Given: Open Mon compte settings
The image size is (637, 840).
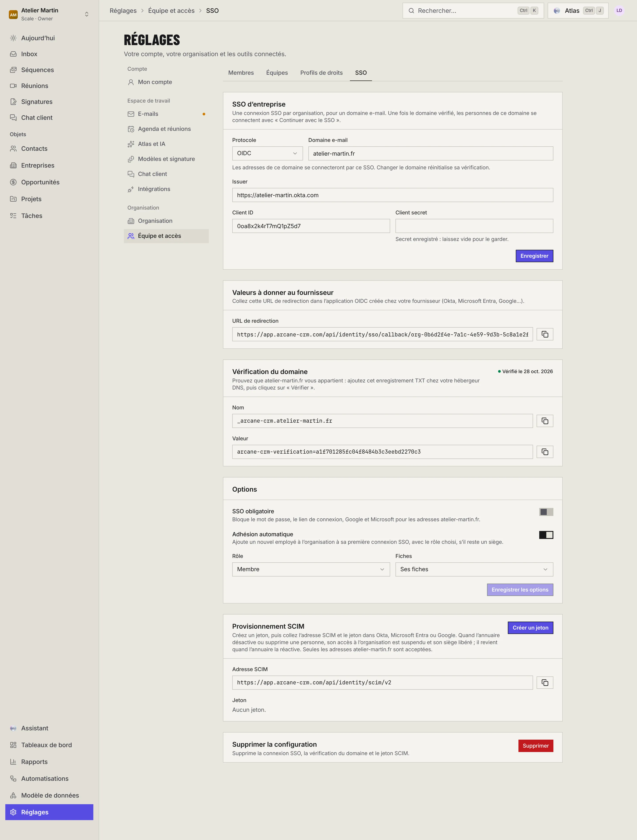Looking at the screenshot, I should click(166, 82).
